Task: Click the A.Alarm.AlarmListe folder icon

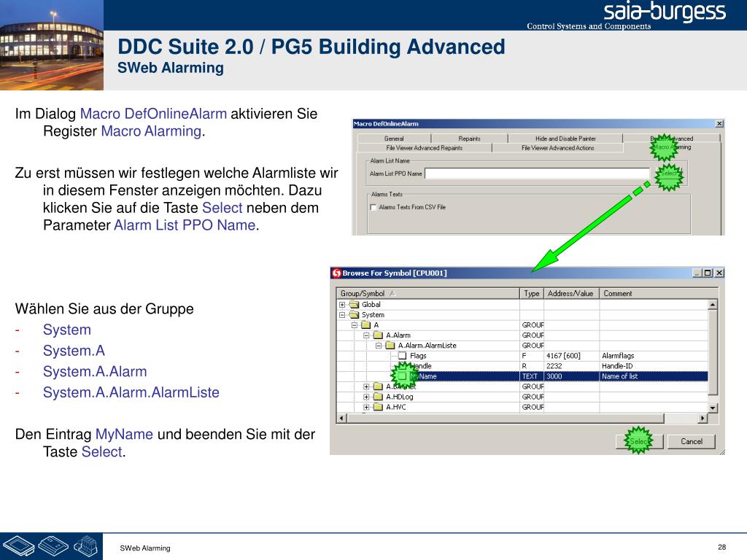Action: (390, 346)
